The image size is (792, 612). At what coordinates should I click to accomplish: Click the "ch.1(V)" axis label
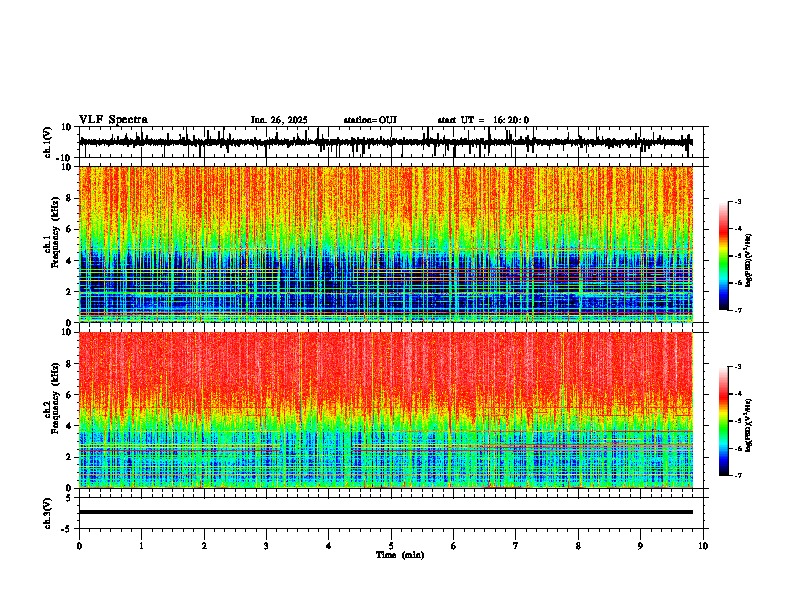(48, 142)
